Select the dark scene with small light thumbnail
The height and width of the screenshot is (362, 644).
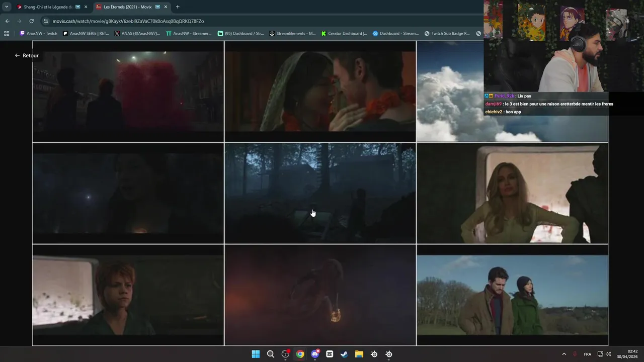pyautogui.click(x=128, y=193)
